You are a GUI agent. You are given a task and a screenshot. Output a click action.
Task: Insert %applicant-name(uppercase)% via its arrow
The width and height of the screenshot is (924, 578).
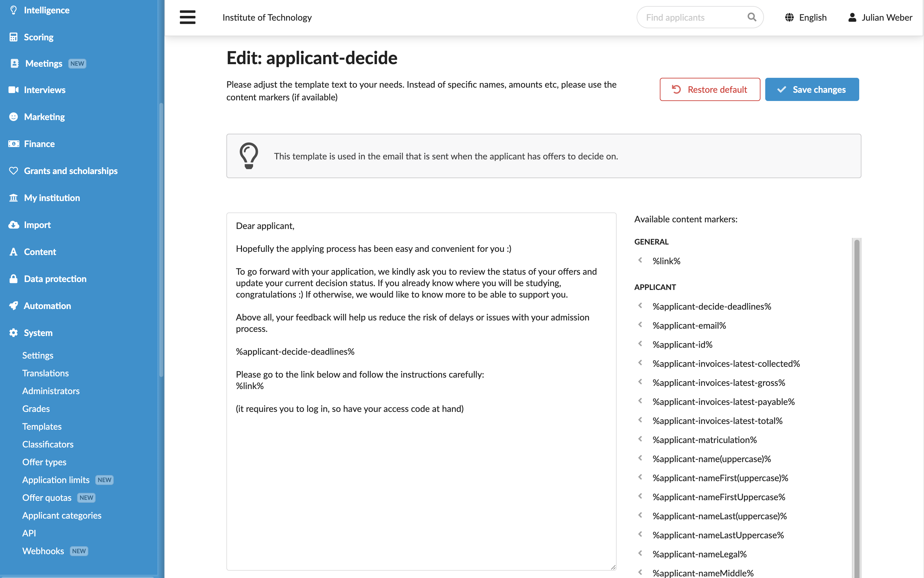pyautogui.click(x=640, y=458)
